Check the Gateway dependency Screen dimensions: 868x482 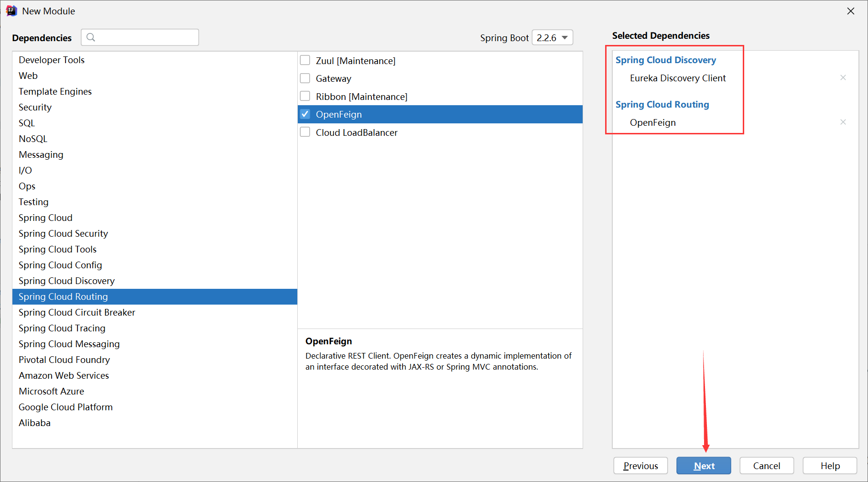(305, 78)
